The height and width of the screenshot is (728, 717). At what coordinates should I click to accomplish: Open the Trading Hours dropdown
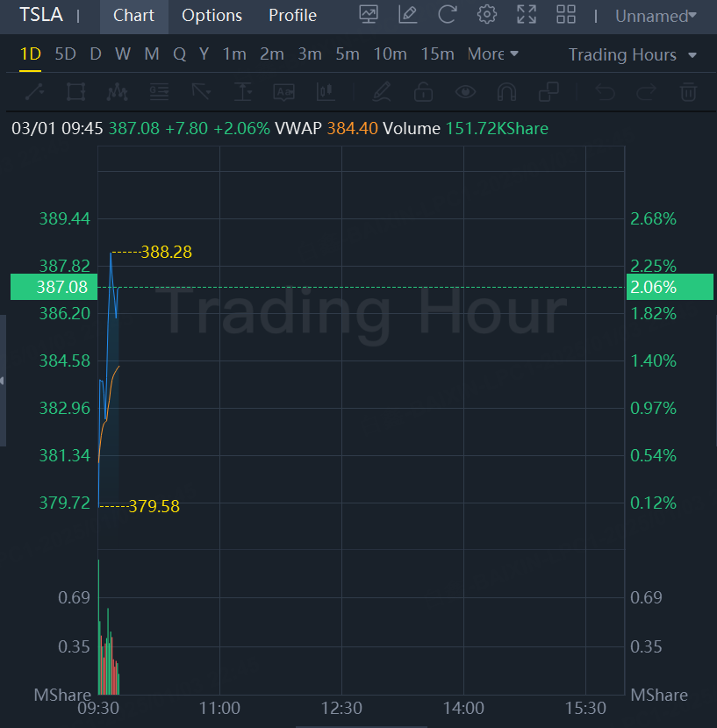(632, 54)
